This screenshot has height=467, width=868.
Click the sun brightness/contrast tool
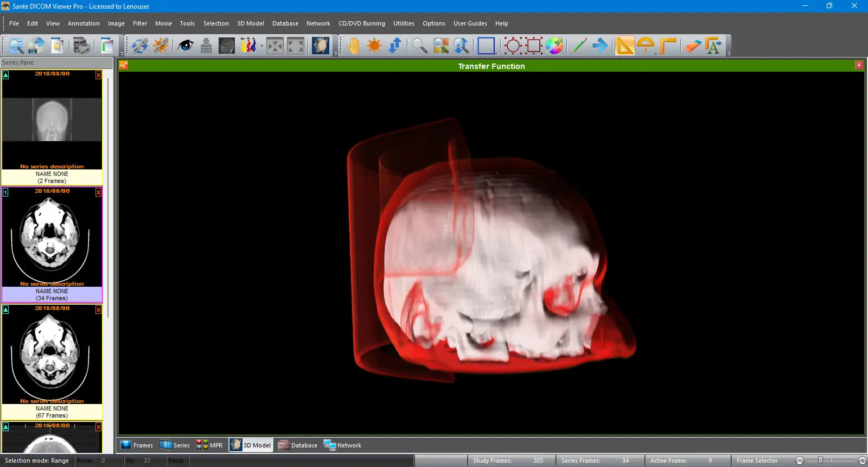[374, 46]
